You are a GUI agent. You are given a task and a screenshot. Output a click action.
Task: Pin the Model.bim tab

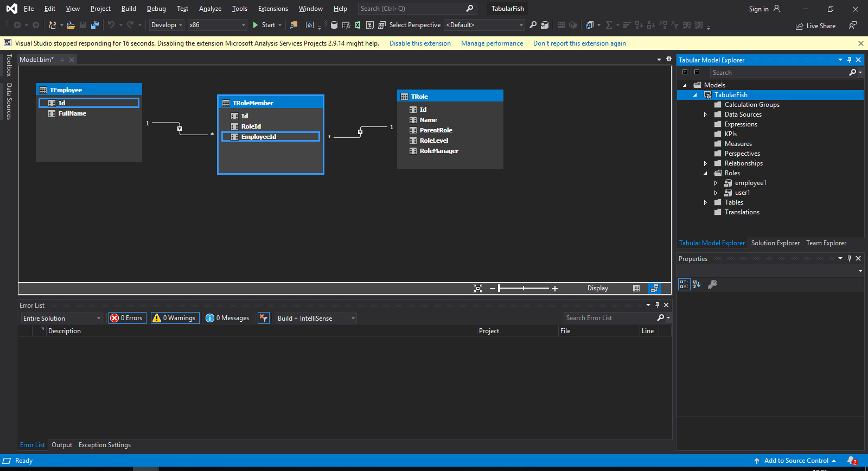(x=62, y=60)
